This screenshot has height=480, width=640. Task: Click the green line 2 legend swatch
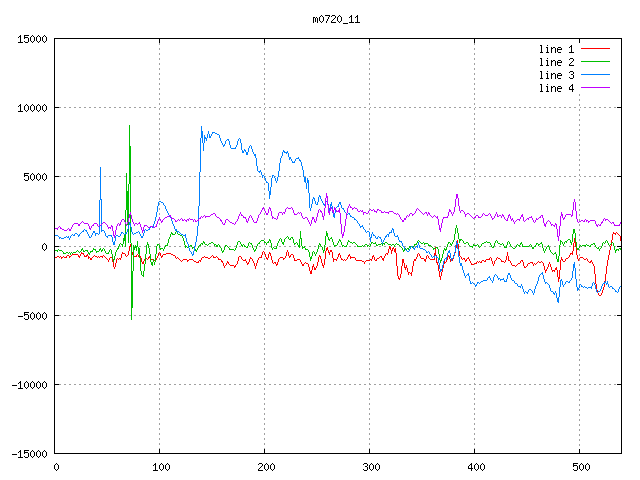tap(596, 62)
